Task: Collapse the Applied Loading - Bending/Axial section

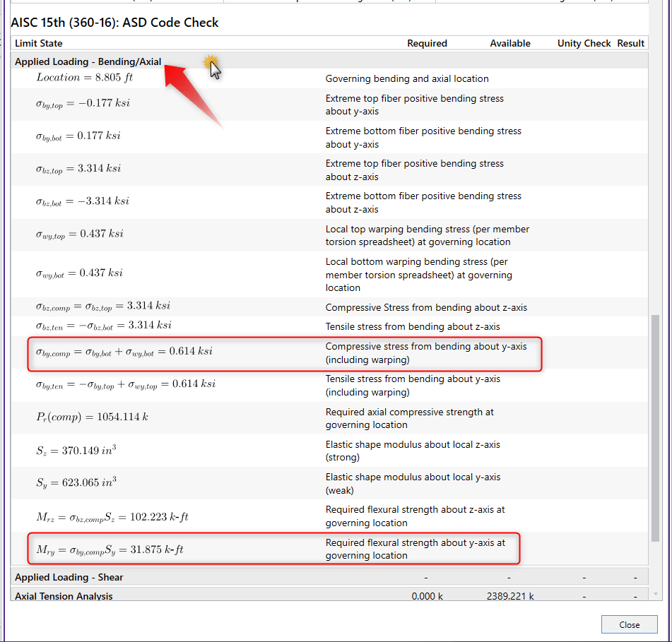Action: click(88, 61)
